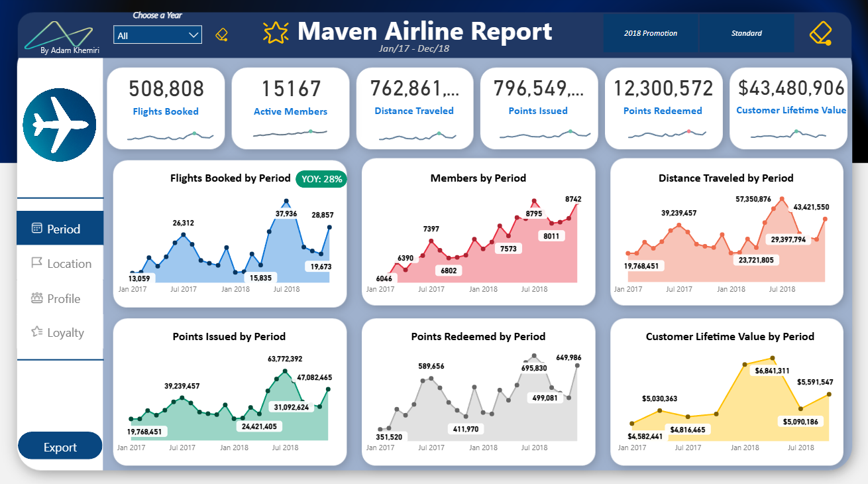Click the Adam Khemiri logo graphic

click(x=59, y=34)
